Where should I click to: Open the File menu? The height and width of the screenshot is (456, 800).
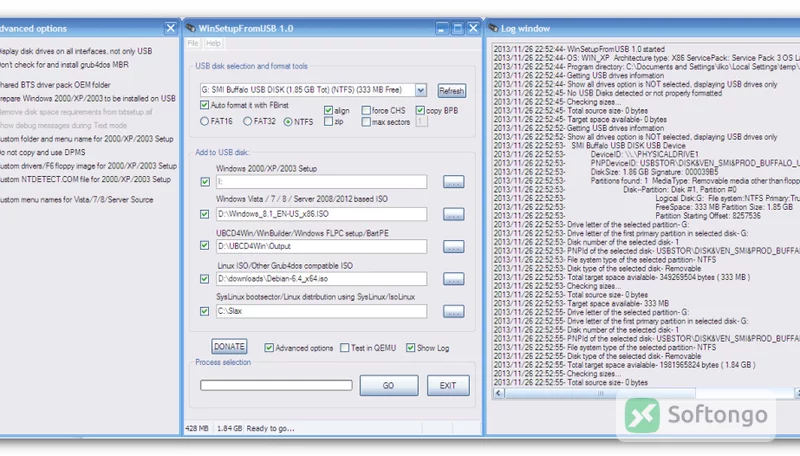coord(193,43)
